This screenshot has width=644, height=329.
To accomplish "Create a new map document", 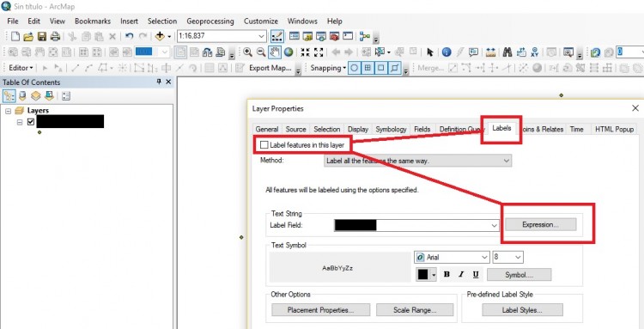I will point(15,37).
